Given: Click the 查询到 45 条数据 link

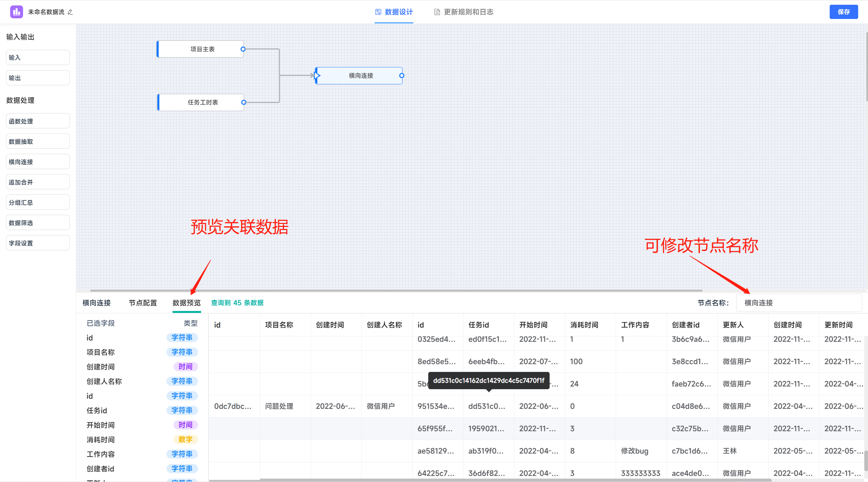Looking at the screenshot, I should tap(237, 303).
